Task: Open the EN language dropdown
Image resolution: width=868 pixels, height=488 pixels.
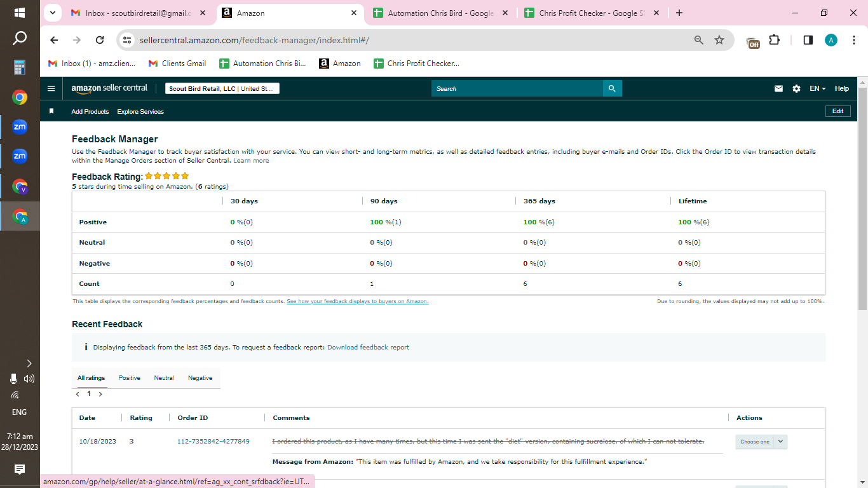Action: tap(818, 89)
